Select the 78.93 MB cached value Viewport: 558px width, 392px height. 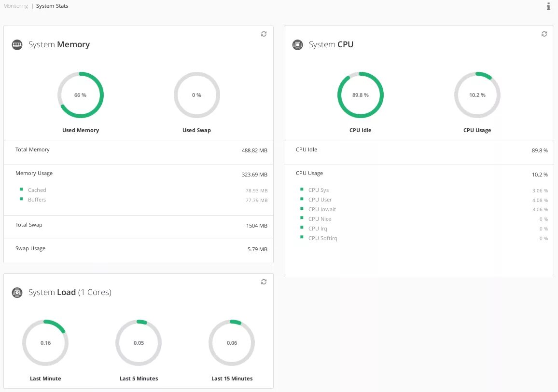click(x=257, y=190)
